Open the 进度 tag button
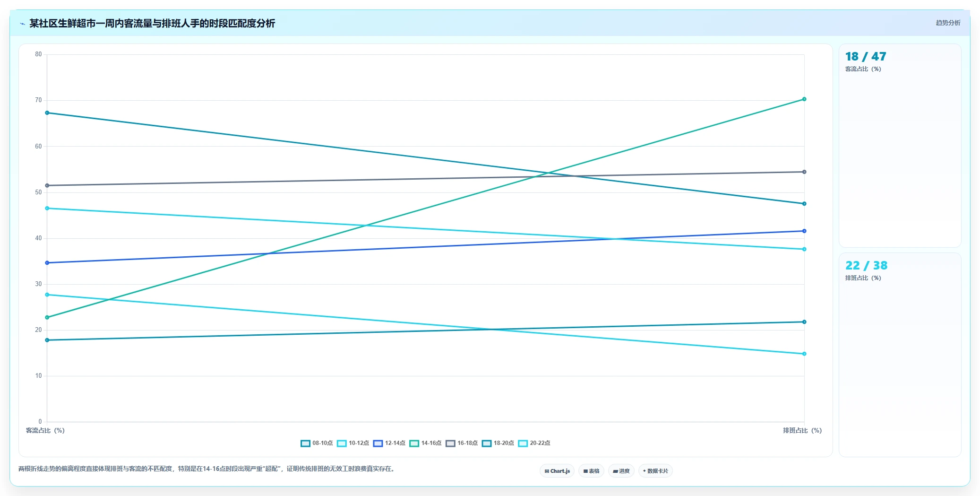 621,471
